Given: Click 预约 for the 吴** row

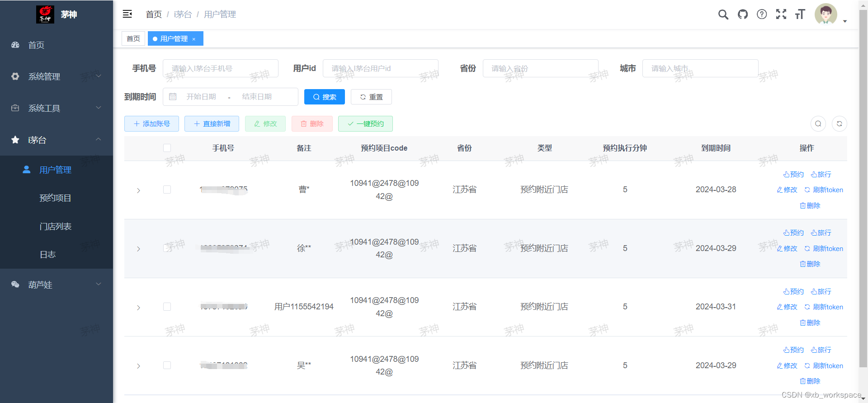Looking at the screenshot, I should [793, 350].
